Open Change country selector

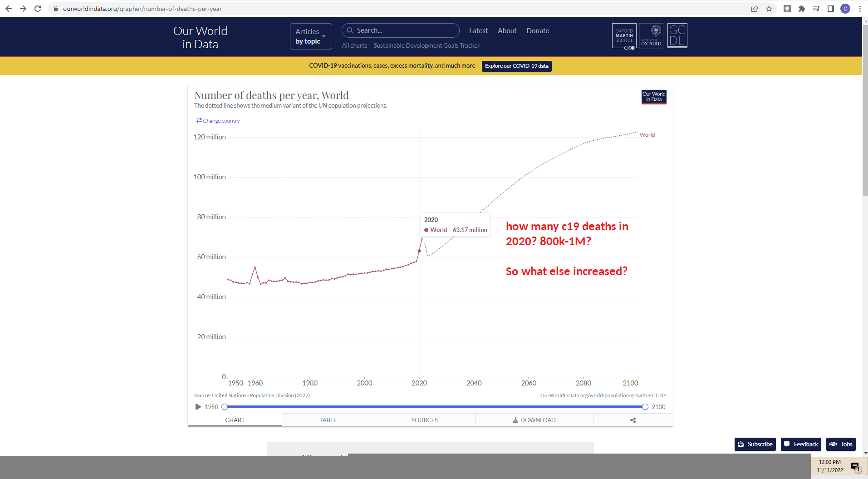click(x=218, y=121)
